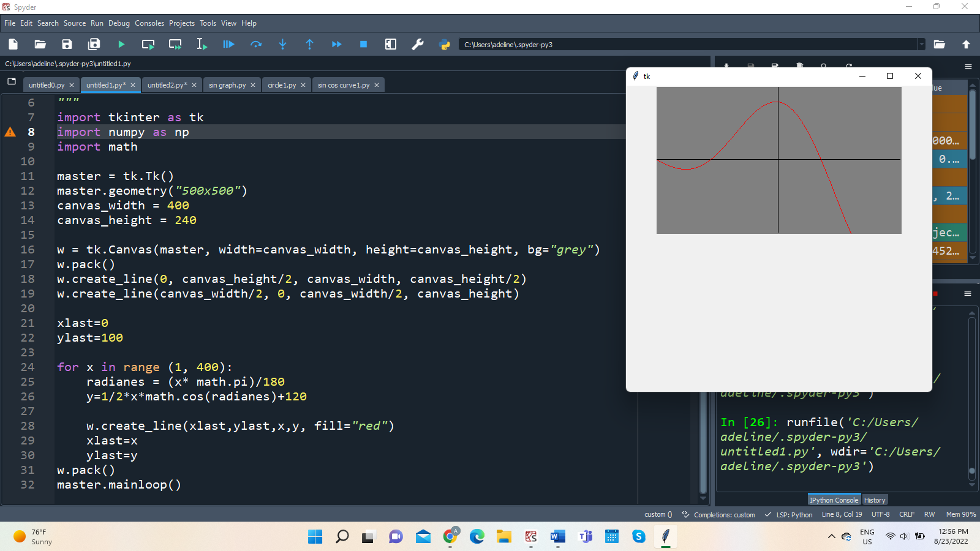Click Completions: custom status item
The width and height of the screenshot is (980, 551).
[x=718, y=514]
